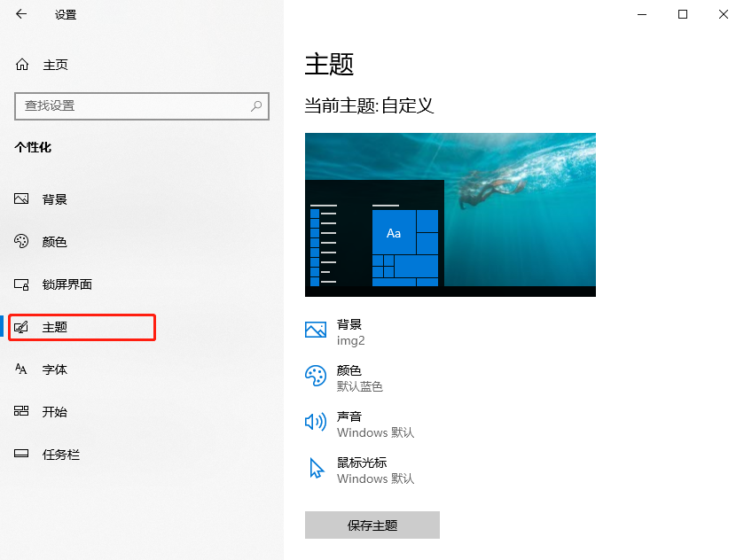Viewport: 744px width, 560px height.
Task: Click the 声音 speaker icon
Action: [x=316, y=422]
